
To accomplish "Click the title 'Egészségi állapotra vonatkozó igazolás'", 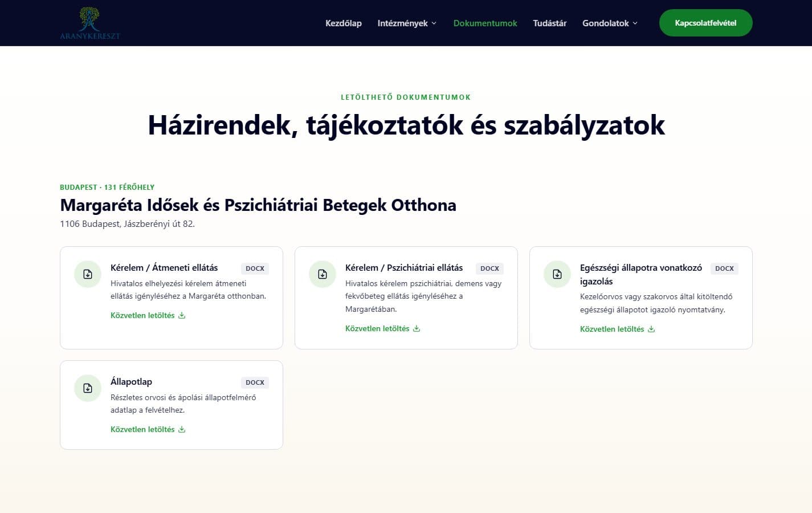I will pyautogui.click(x=641, y=274).
